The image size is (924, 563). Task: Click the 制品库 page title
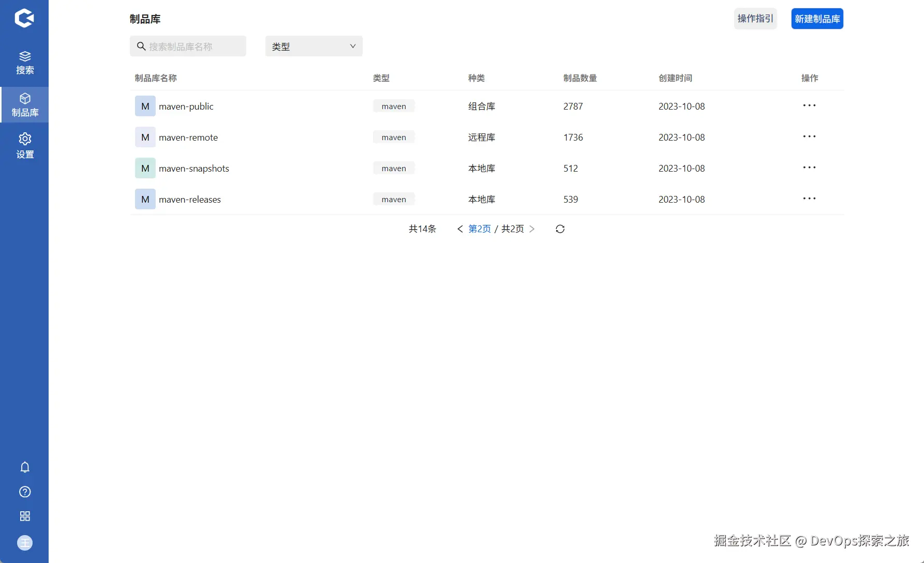pos(145,19)
